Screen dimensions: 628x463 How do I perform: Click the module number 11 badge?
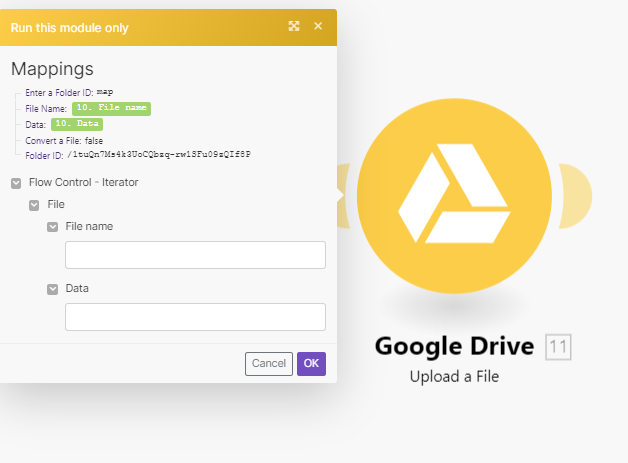pyautogui.click(x=558, y=347)
